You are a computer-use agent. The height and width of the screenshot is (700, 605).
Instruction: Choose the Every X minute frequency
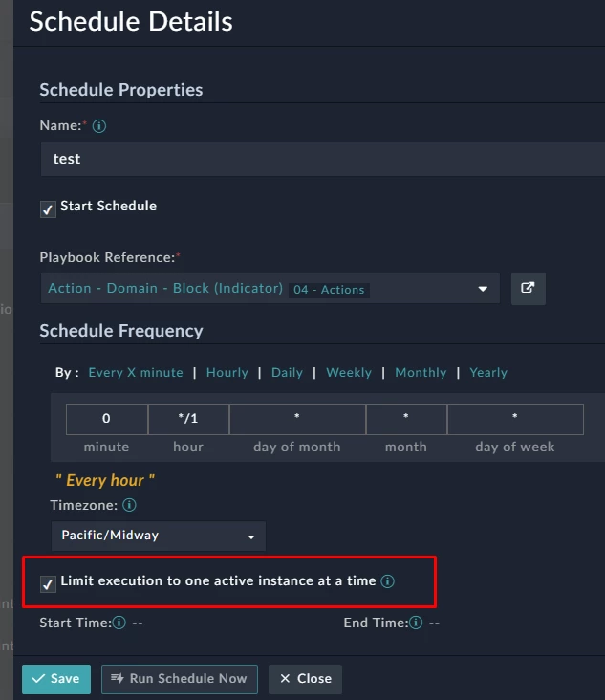click(136, 372)
